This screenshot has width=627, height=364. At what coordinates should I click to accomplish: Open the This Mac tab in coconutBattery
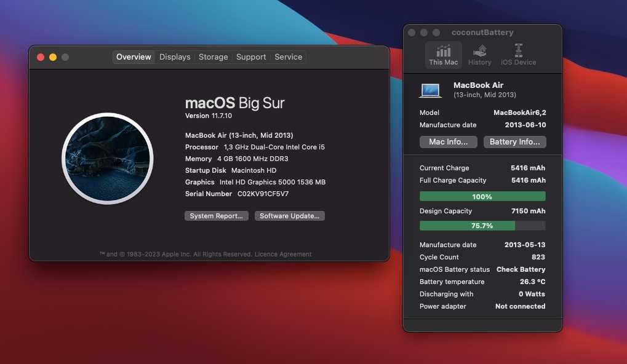[x=443, y=55]
